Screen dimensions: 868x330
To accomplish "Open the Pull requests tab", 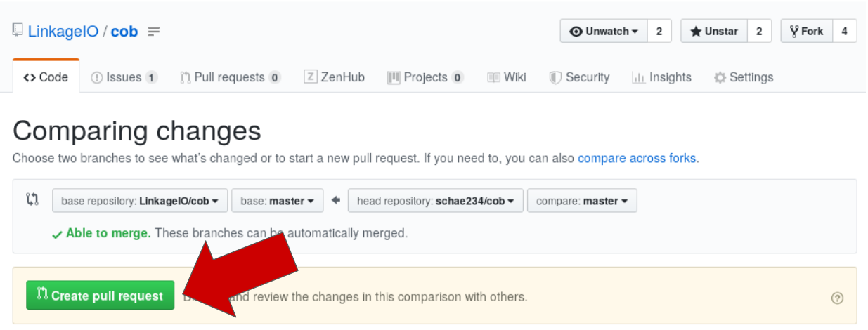I will pyautogui.click(x=230, y=77).
